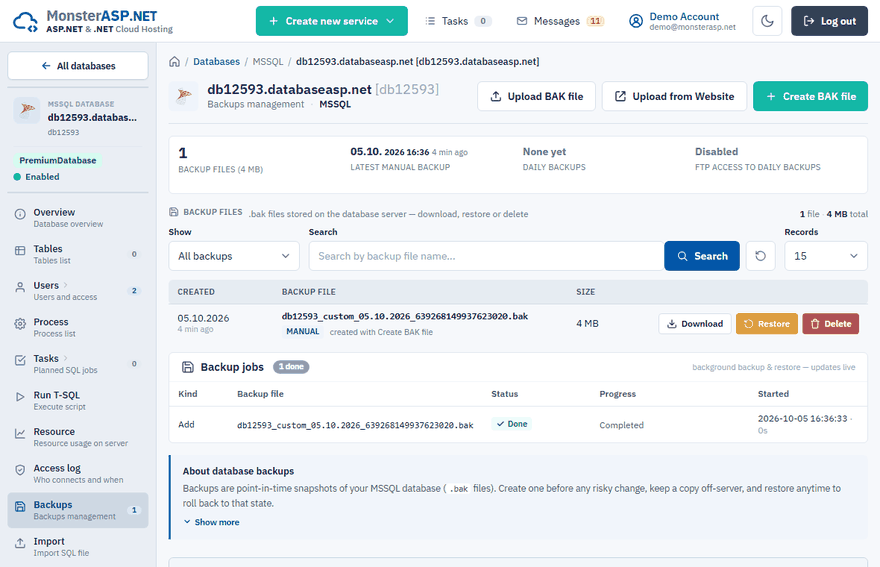This screenshot has width=880, height=567.
Task: Open the Records 15 dropdown
Action: tap(826, 256)
